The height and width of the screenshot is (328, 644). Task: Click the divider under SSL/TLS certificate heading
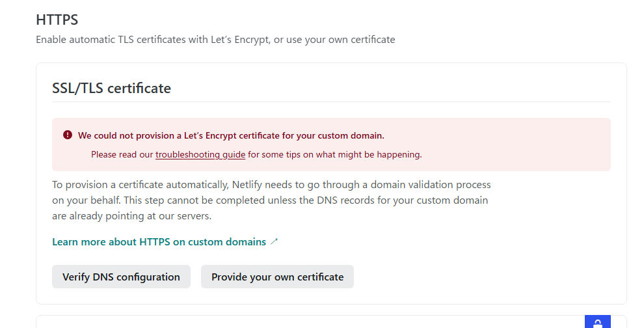point(331,102)
